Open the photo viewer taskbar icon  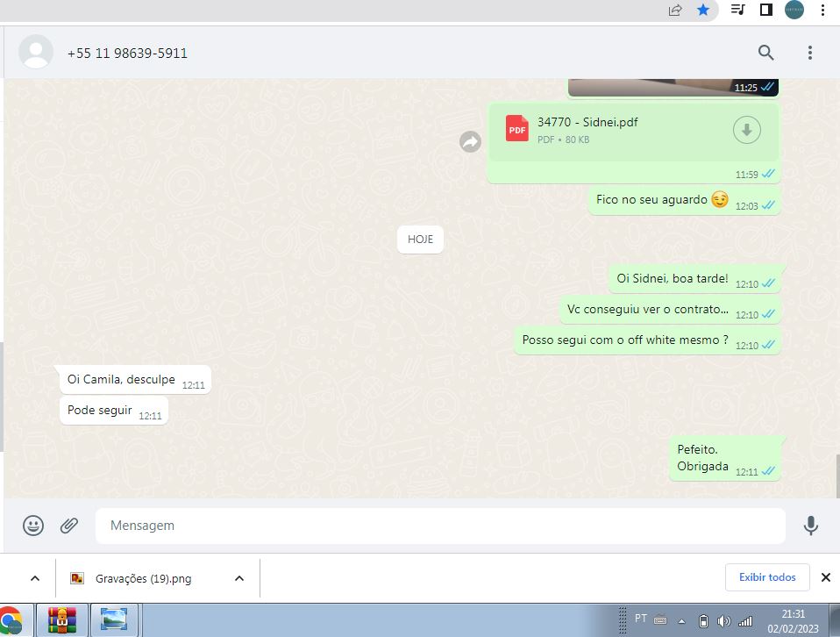114,620
